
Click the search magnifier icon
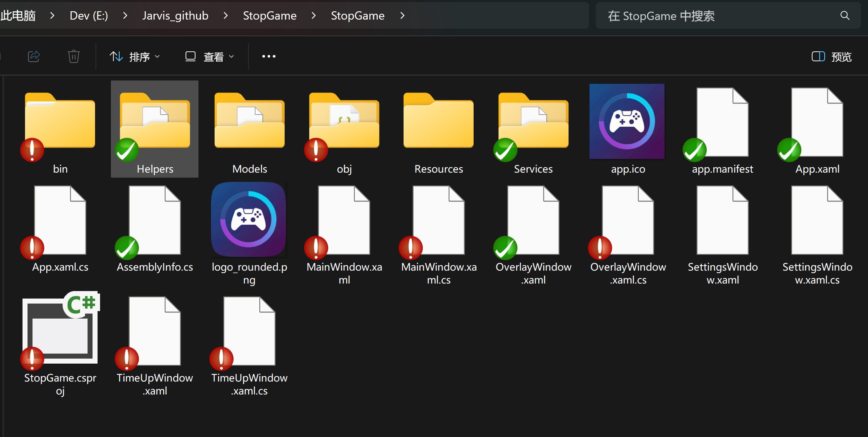coord(845,16)
